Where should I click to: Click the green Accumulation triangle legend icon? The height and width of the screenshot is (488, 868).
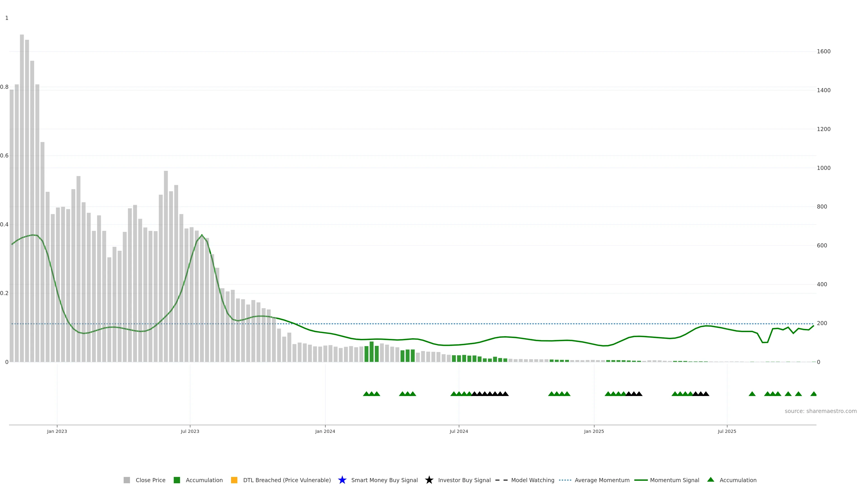[711, 480]
